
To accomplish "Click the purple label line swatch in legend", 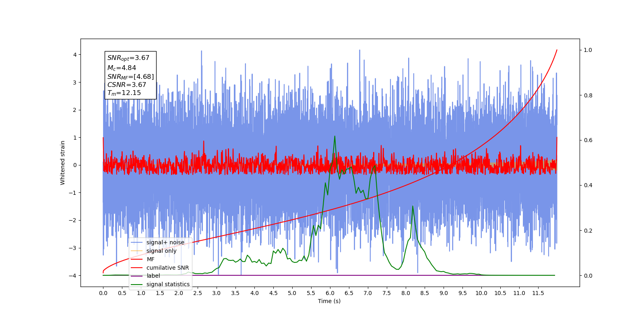I will coord(137,276).
